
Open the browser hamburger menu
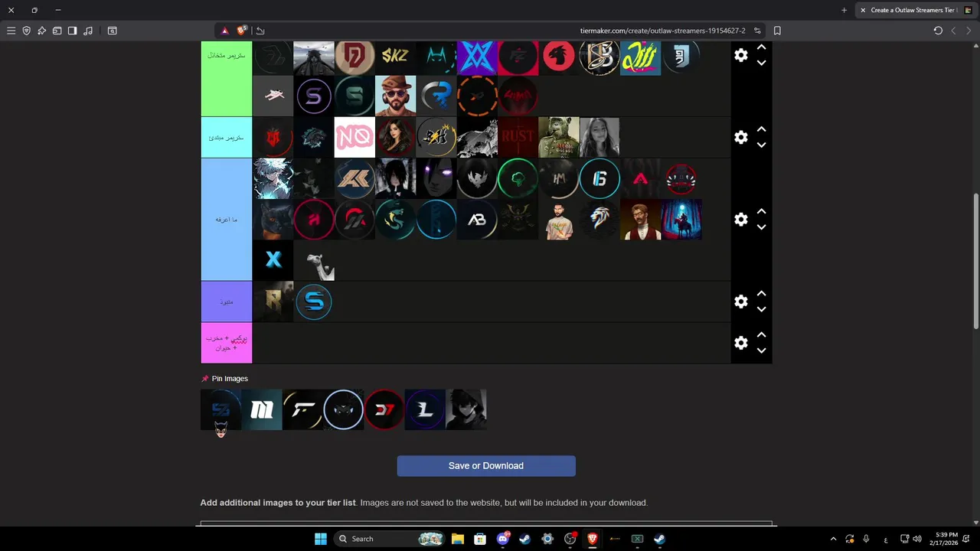click(x=11, y=31)
